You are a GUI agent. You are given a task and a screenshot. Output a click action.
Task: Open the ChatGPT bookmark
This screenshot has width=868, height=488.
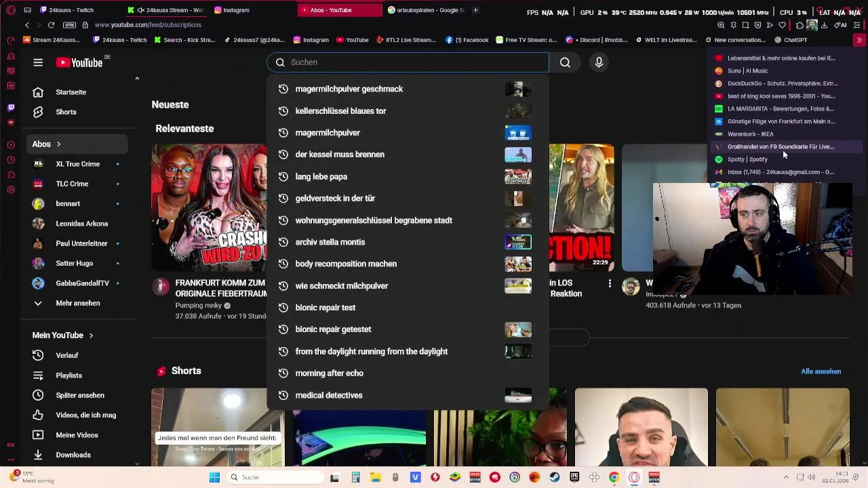(x=791, y=40)
